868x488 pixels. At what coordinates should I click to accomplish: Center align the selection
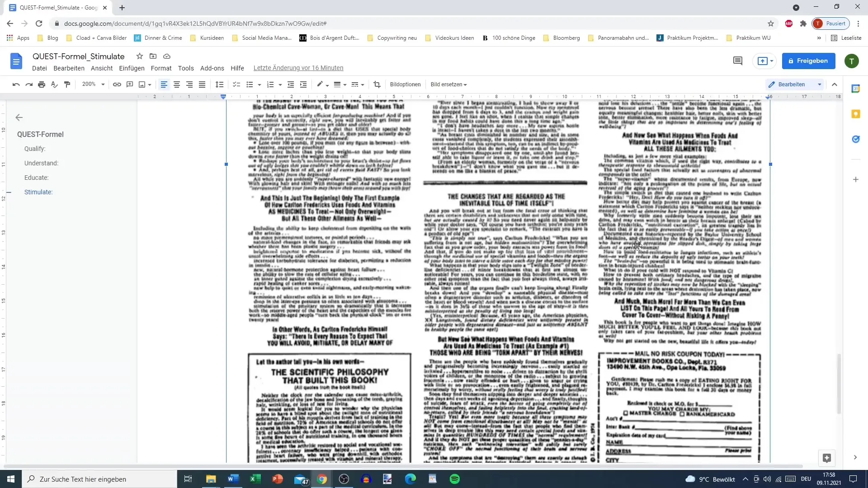177,84
